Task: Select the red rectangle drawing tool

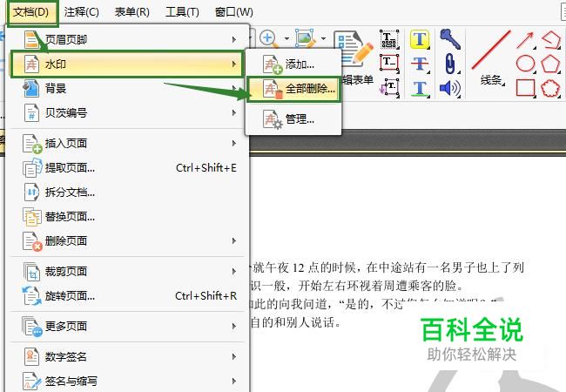Action: 526,89
